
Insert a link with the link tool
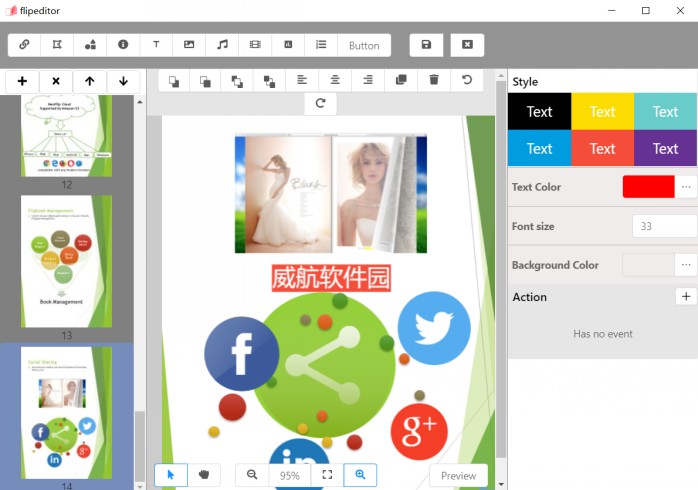24,45
